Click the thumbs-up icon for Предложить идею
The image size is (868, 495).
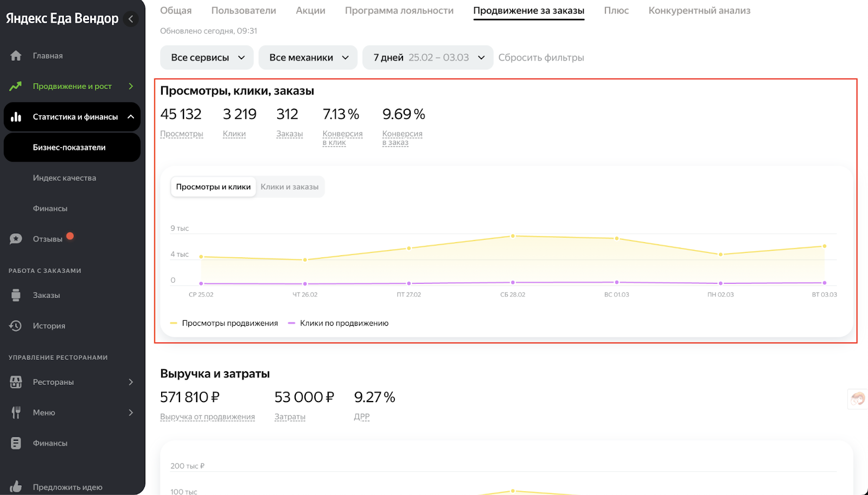[16, 487]
